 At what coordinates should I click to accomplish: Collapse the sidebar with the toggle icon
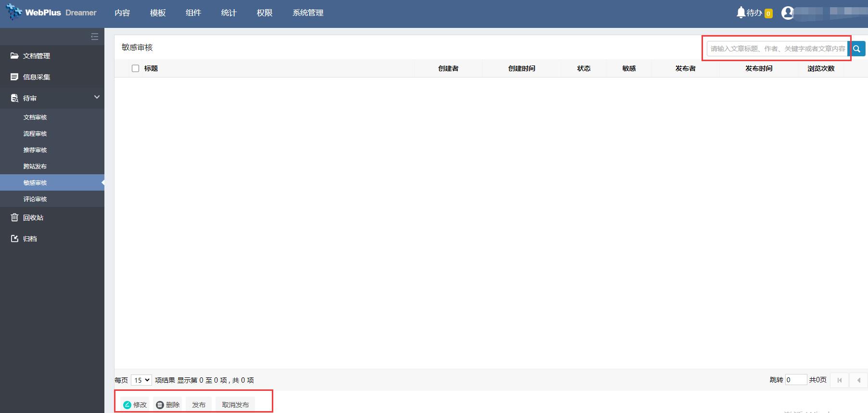95,37
